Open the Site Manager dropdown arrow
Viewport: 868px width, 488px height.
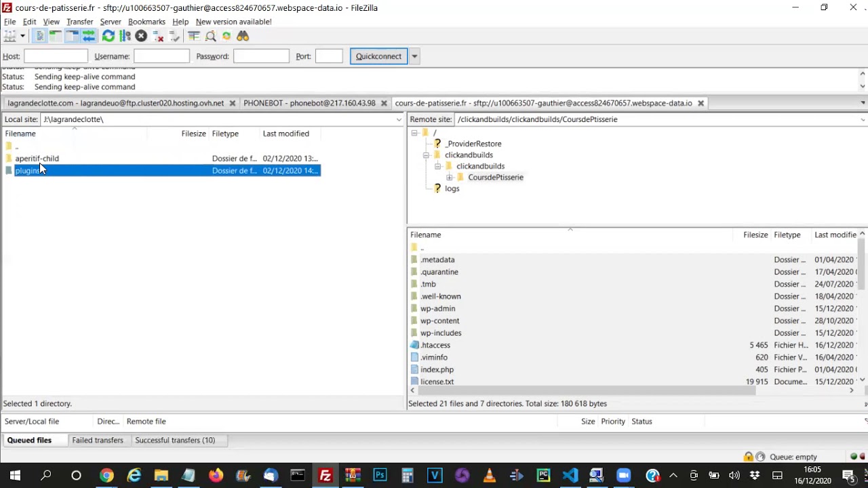22,36
